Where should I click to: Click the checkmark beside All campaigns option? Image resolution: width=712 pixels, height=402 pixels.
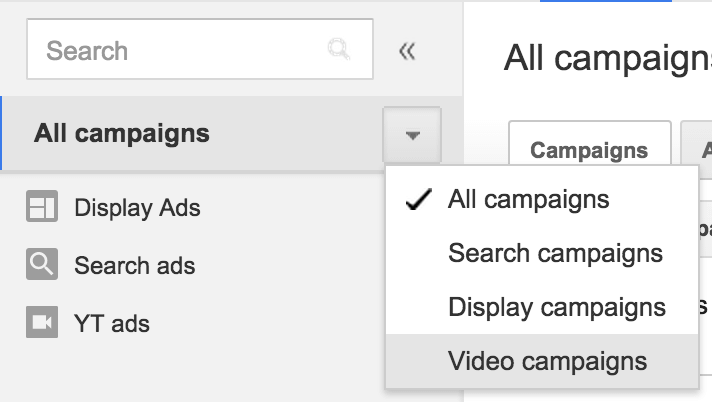[418, 200]
